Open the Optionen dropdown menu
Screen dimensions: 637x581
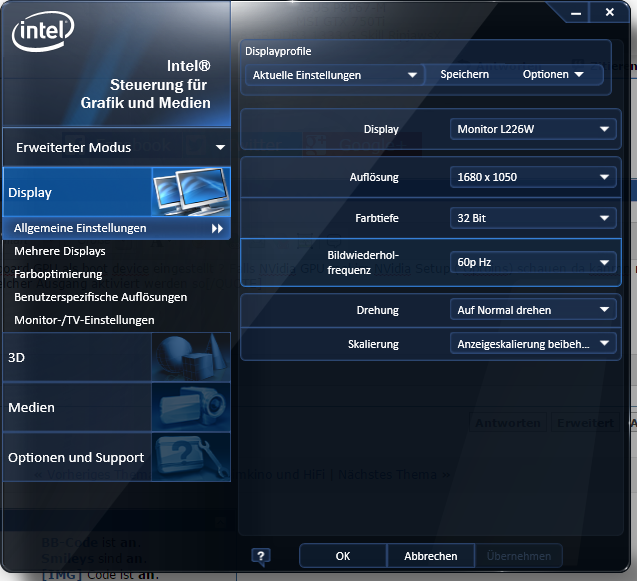pyautogui.click(x=553, y=74)
